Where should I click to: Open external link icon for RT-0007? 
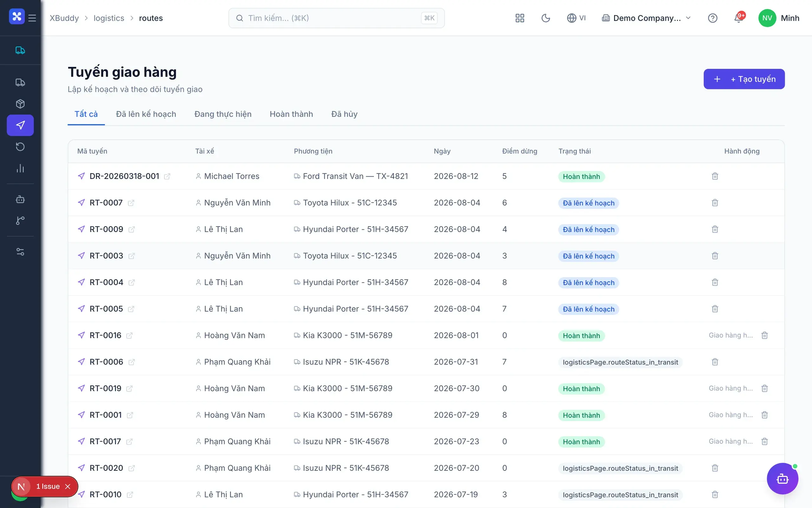[131, 203]
